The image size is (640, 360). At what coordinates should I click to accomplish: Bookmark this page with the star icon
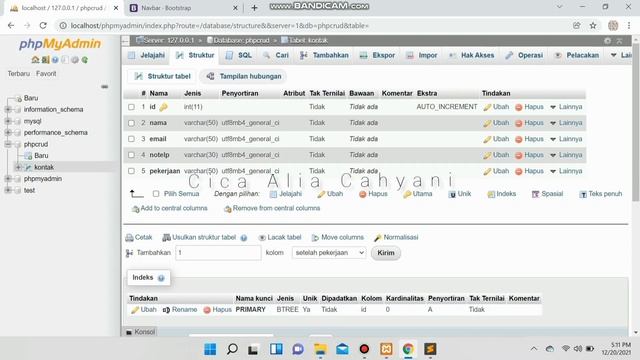click(593, 25)
